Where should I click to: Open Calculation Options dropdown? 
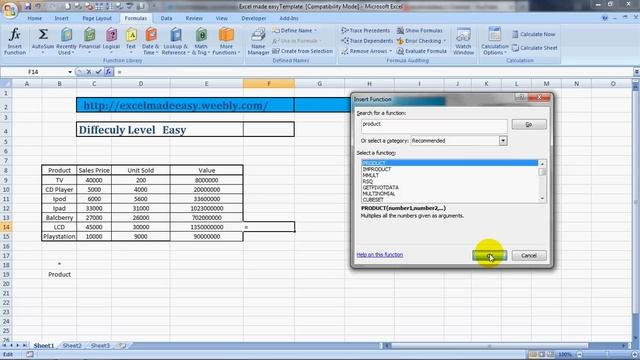click(x=495, y=41)
